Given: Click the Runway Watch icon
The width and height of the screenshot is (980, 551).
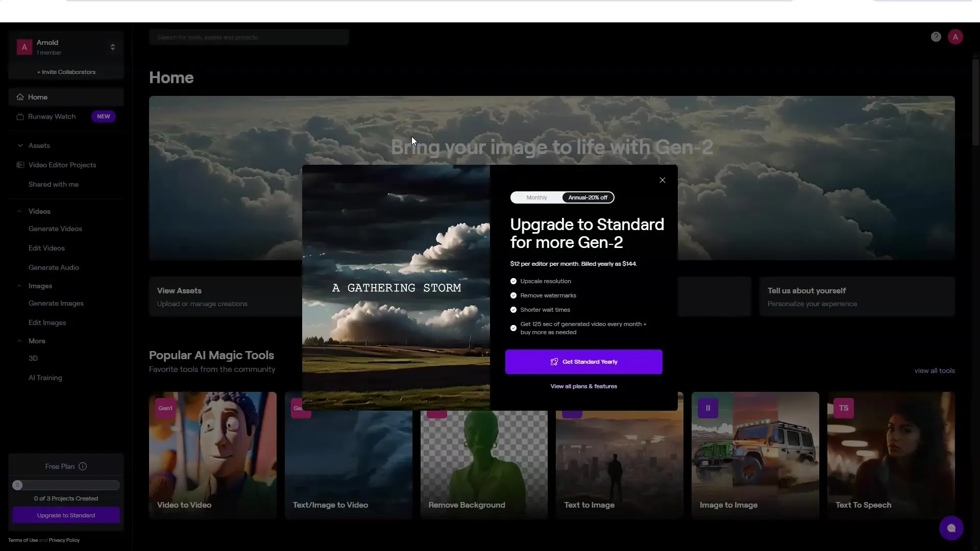Looking at the screenshot, I should 20,116.
